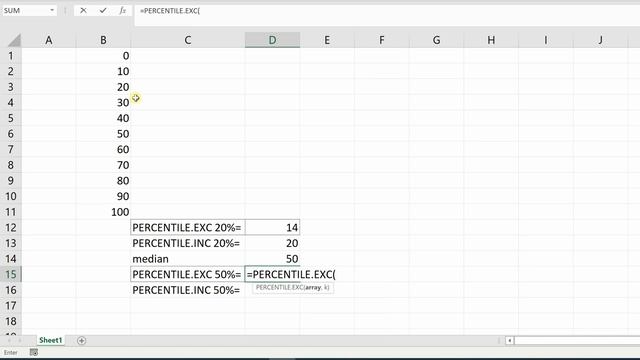Select all cells via corner triangle
This screenshot has width=640, height=360.
tap(14, 40)
